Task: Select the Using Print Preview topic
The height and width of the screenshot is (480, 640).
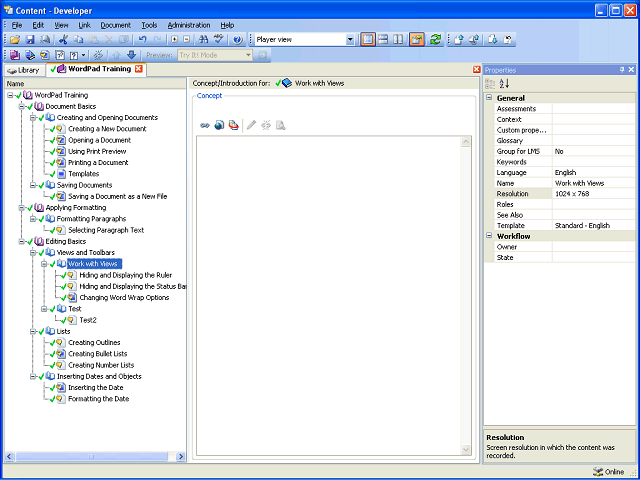Action: pos(97,151)
